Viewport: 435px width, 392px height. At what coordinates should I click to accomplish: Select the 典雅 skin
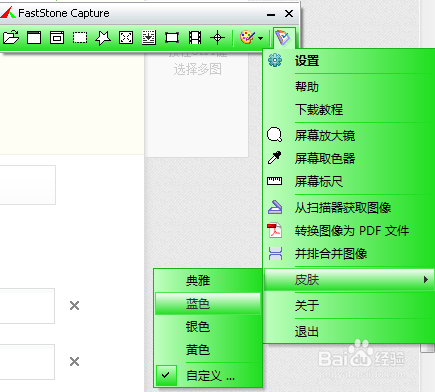(x=208, y=281)
